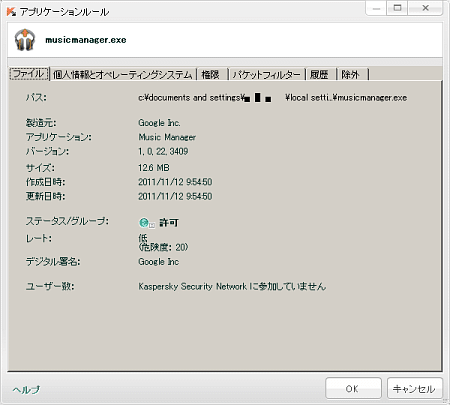Image resolution: width=450 pixels, height=405 pixels.
Task: Click the musicmanager.exe header title
Action: [x=86, y=40]
